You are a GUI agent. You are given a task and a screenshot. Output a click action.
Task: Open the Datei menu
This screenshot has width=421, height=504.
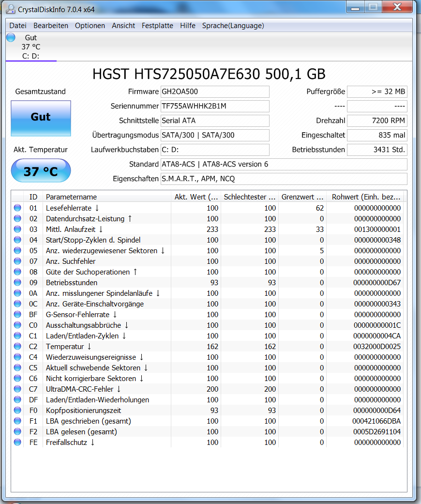[x=18, y=26]
